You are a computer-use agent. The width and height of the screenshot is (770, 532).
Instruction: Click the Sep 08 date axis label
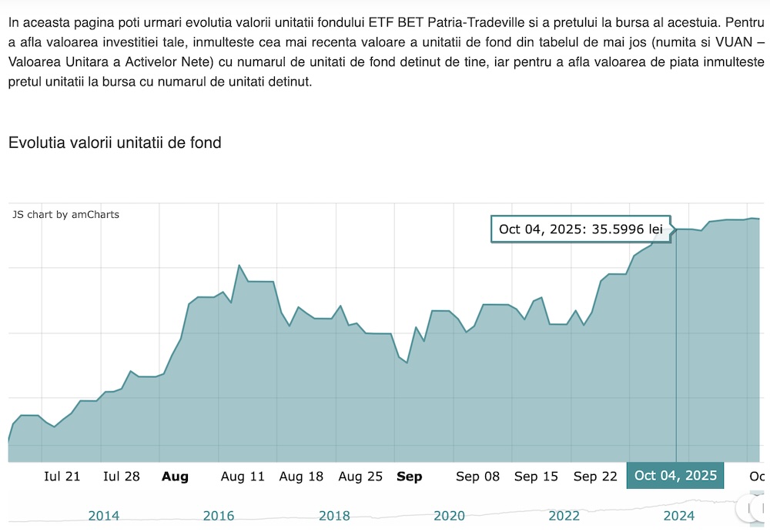477,477
